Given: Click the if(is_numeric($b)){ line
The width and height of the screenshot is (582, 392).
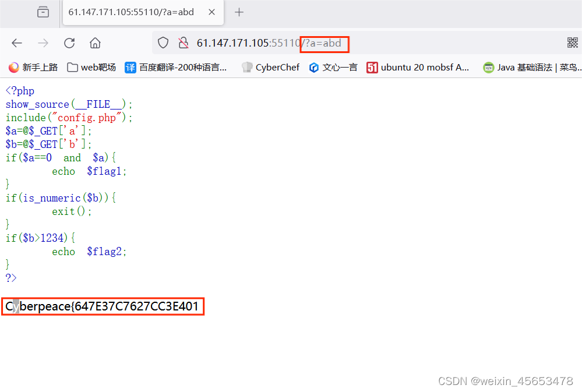Looking at the screenshot, I should tap(61, 198).
